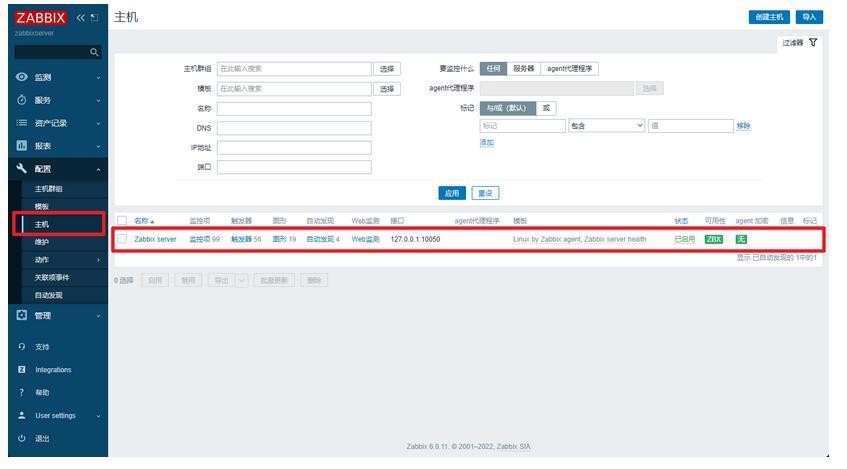
Task: Click the filter funnel icon
Action: click(813, 42)
